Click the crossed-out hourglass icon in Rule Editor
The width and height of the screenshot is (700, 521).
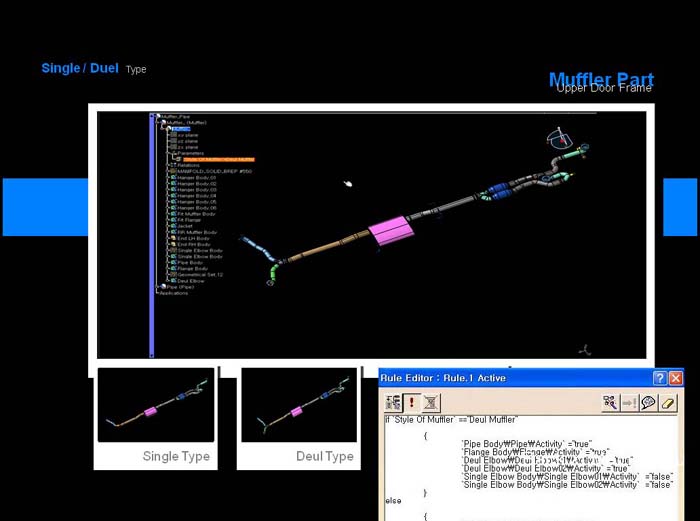(x=430, y=402)
